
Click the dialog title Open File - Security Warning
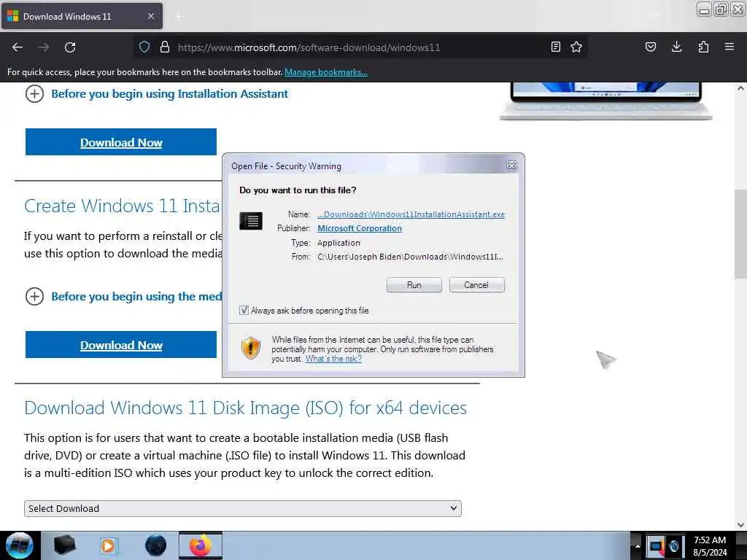point(286,166)
